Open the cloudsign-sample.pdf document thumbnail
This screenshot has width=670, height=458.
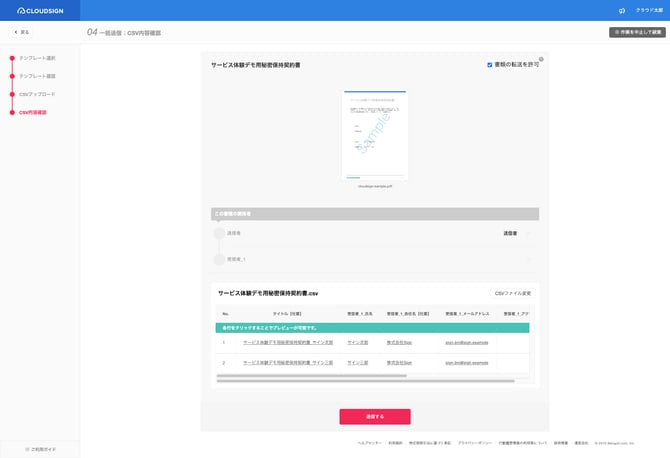pos(374,135)
